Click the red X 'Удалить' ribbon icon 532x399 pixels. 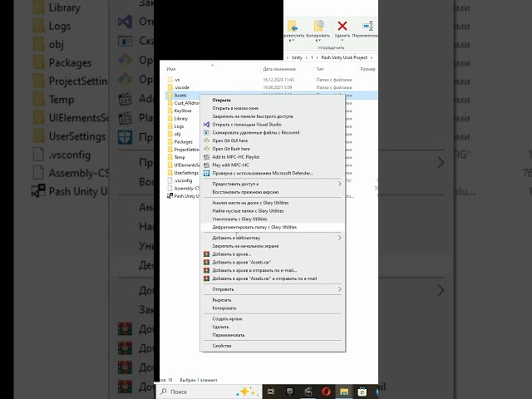(342, 26)
